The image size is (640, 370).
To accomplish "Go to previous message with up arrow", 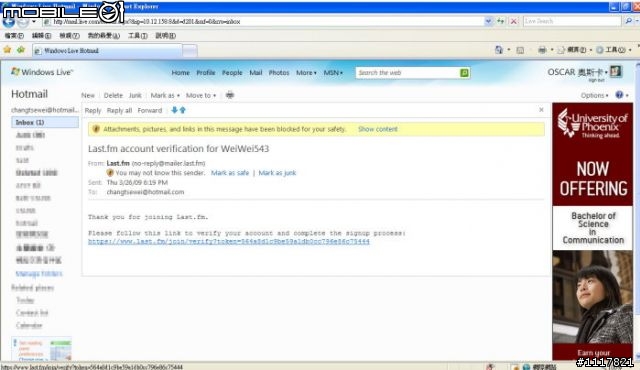I will (182, 110).
